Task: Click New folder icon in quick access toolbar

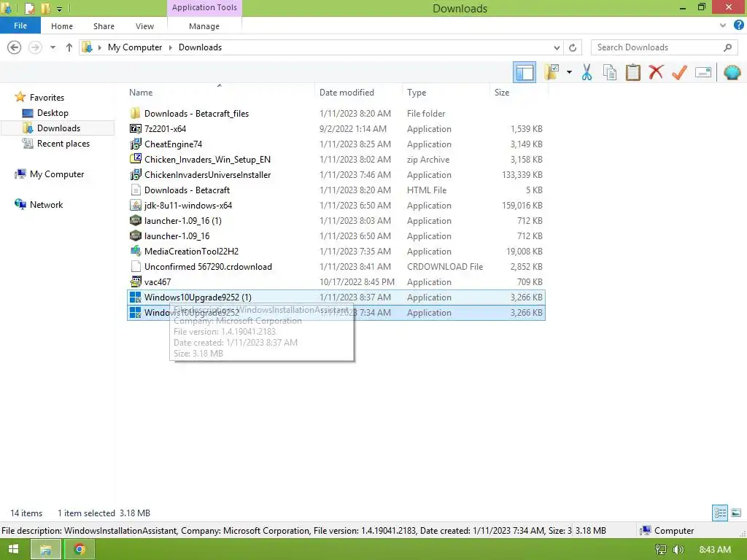Action: [x=45, y=8]
